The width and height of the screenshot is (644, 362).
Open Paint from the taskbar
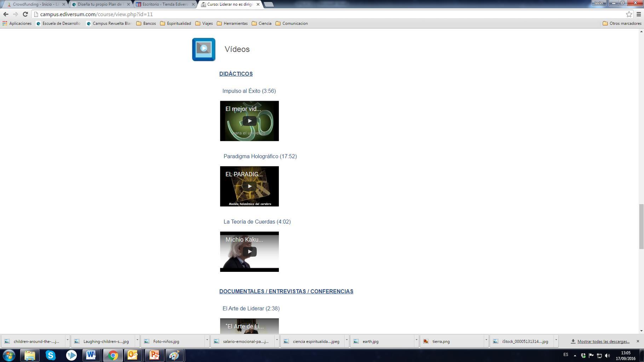174,355
